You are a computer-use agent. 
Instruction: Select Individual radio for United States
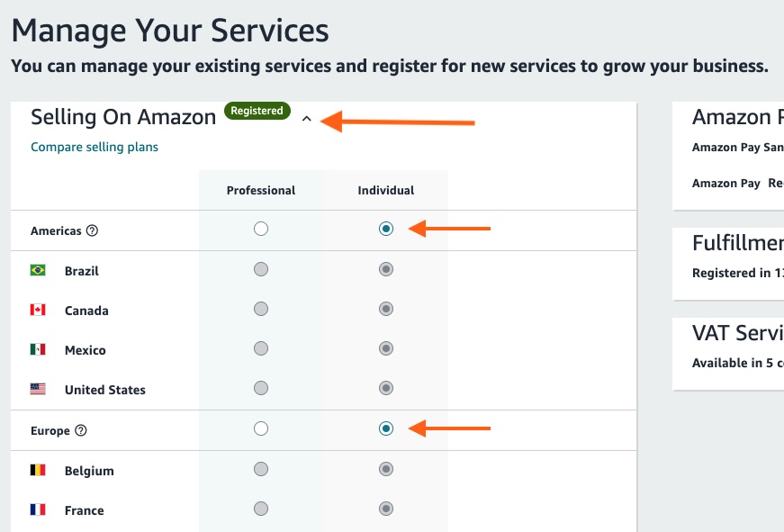click(386, 388)
